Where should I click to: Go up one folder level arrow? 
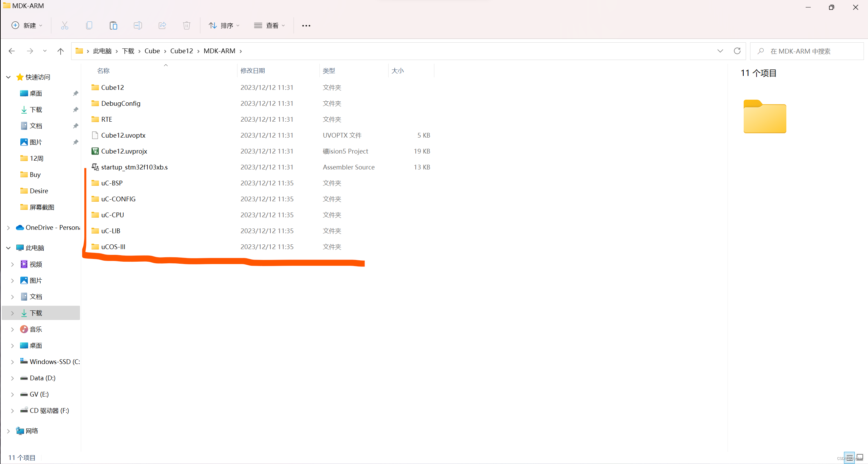(61, 51)
